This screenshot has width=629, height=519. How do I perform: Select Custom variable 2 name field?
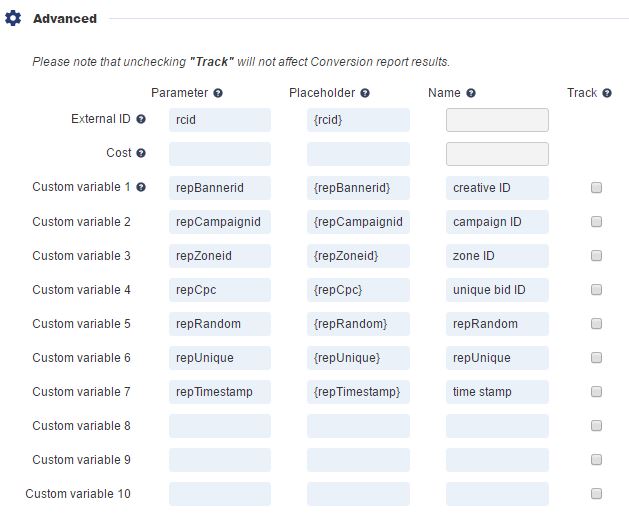(x=497, y=222)
